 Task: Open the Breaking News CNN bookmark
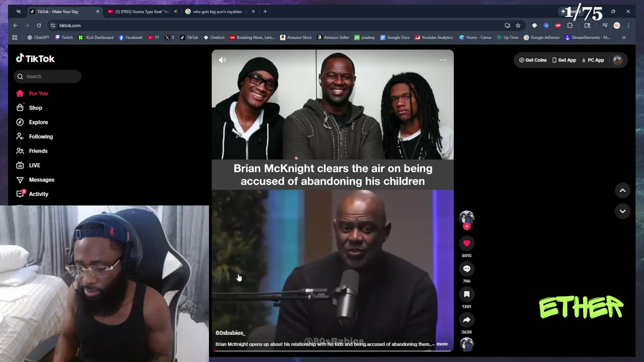pos(252,38)
